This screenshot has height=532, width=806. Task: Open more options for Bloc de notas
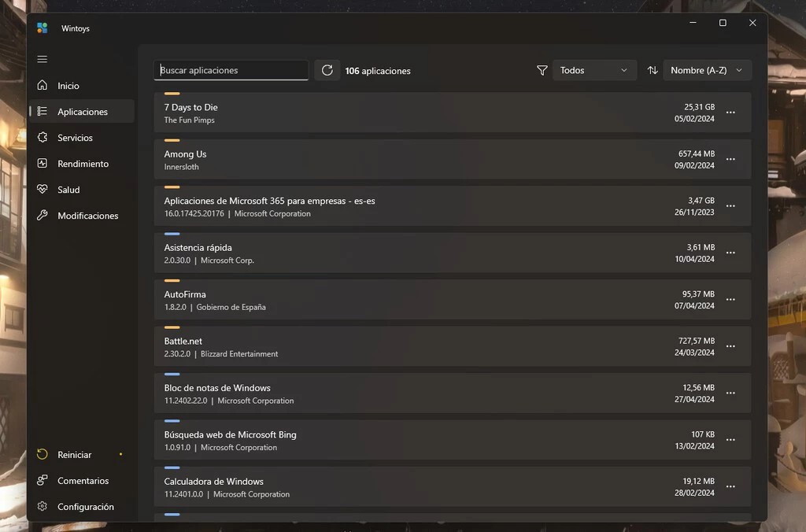[x=730, y=393]
